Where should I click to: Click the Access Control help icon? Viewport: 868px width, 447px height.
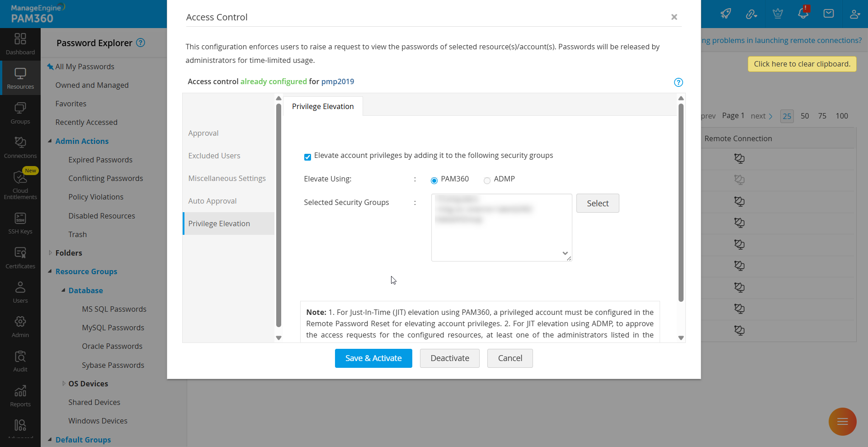pyautogui.click(x=678, y=82)
